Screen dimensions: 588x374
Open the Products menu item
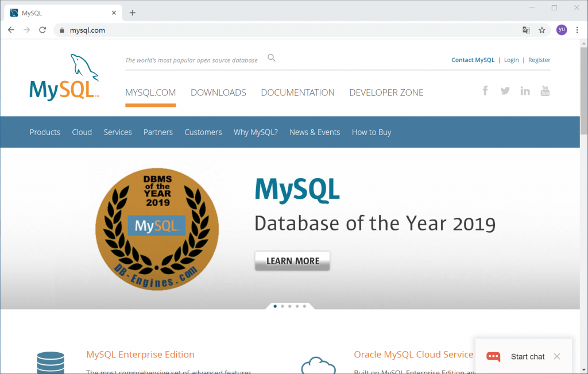[45, 132]
